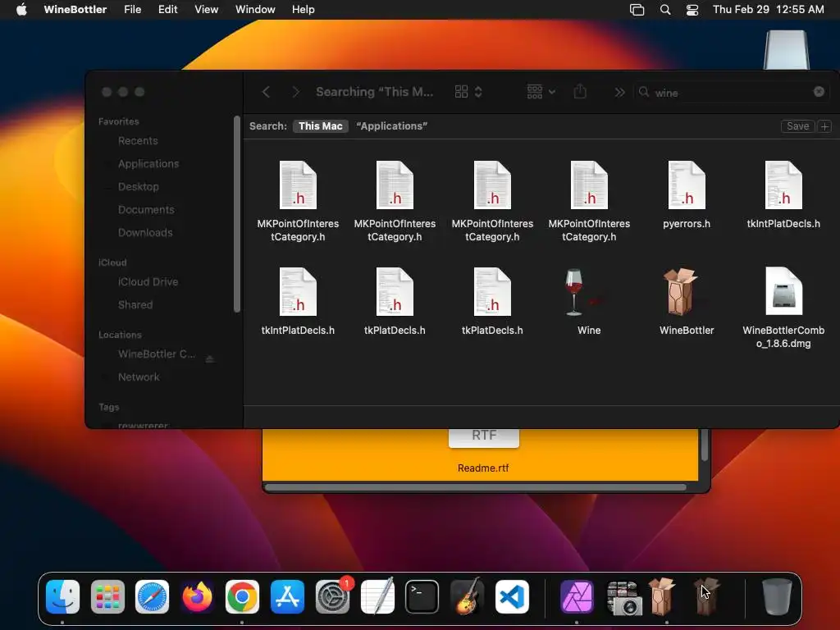The image size is (840, 630).
Task: Click the search field containing wine
Action: (731, 92)
